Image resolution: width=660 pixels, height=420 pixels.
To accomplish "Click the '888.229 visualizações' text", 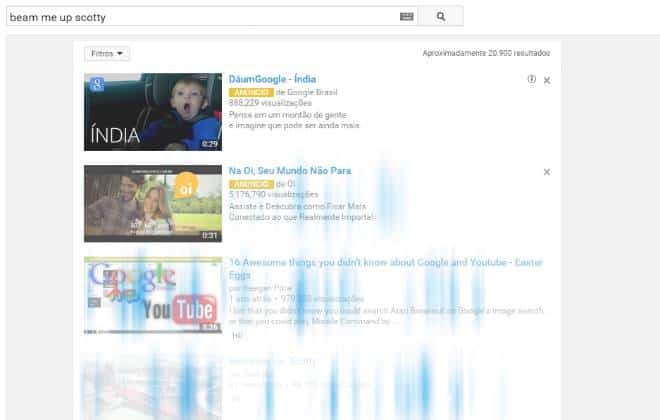I will [x=270, y=103].
